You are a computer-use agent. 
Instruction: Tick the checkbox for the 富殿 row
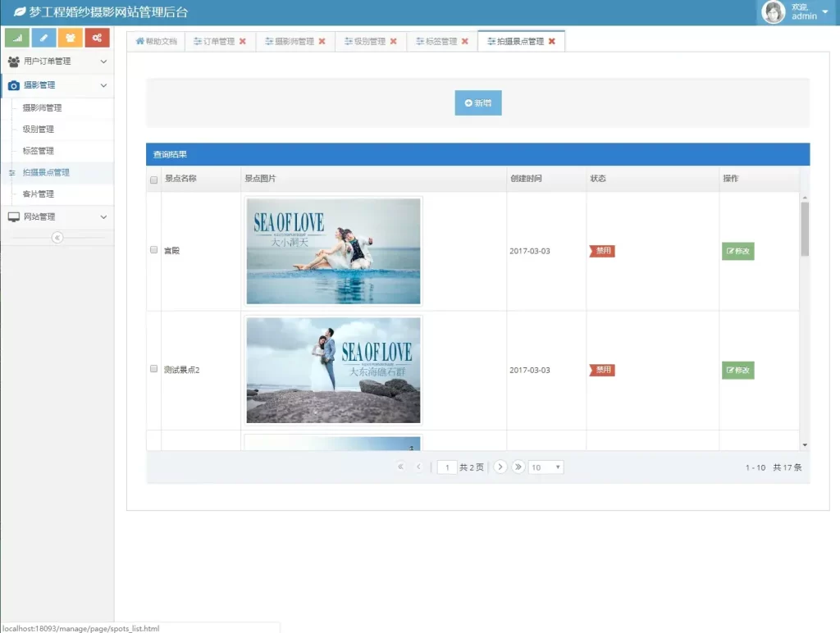pyautogui.click(x=153, y=250)
